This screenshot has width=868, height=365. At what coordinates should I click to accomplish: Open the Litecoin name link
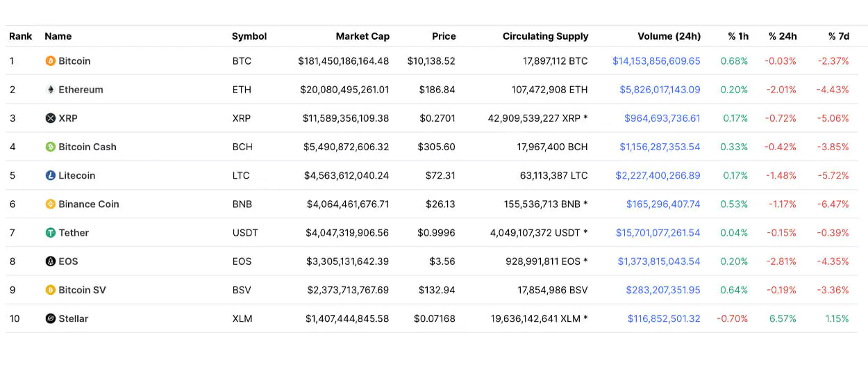(77, 175)
